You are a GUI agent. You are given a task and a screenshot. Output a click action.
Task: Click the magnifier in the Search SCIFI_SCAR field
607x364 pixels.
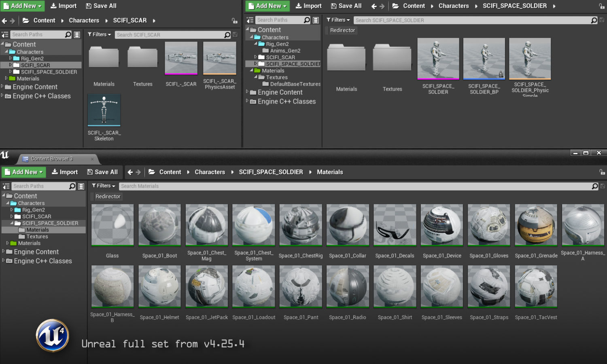click(227, 35)
